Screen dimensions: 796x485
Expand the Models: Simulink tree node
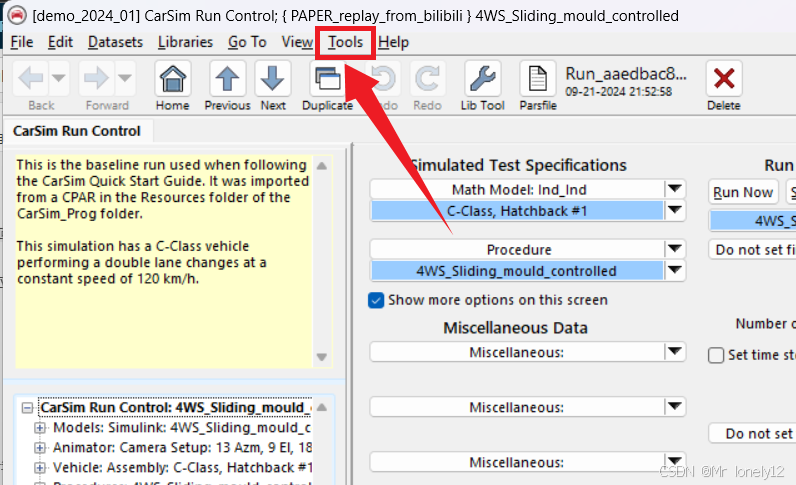coord(40,428)
